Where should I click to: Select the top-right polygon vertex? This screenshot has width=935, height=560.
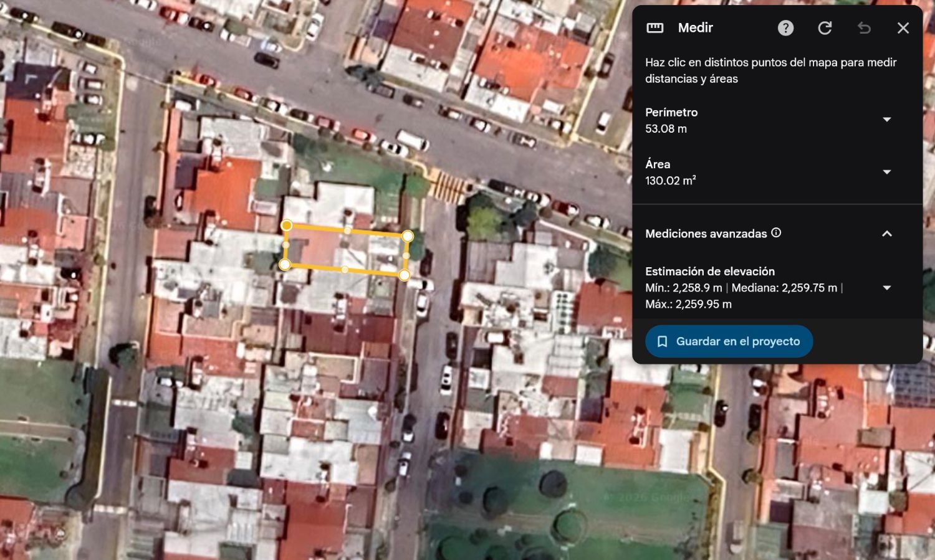tap(407, 236)
